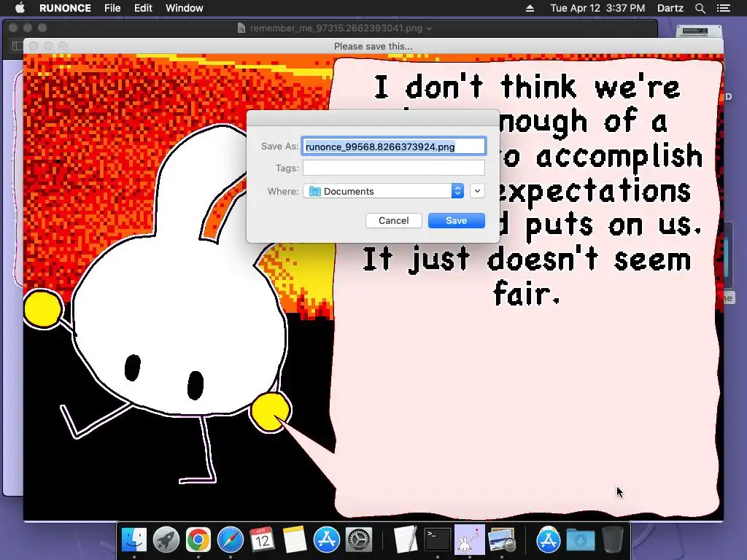The width and height of the screenshot is (747, 560).
Task: Open TextEdit from the dock
Action: point(406,540)
